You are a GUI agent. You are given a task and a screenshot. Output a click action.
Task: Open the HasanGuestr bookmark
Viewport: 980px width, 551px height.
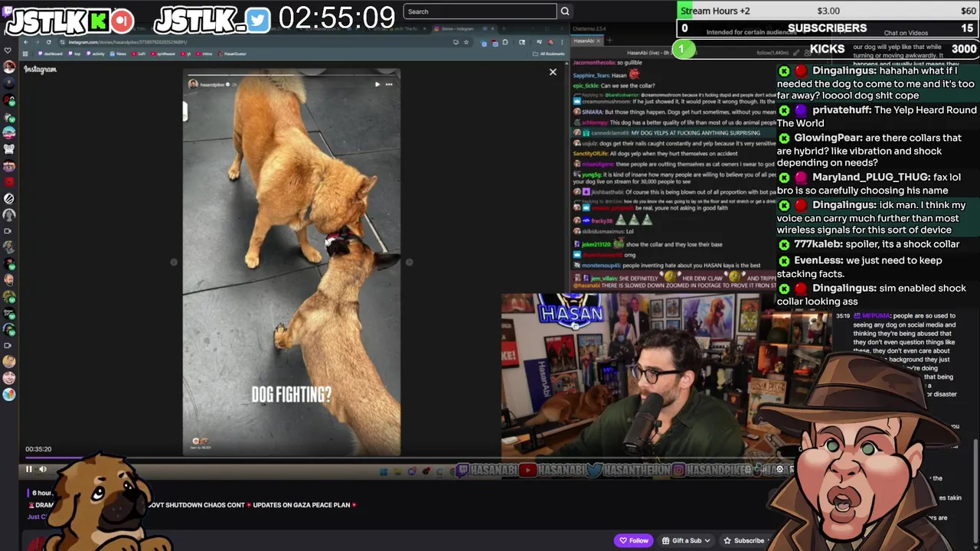[233, 54]
